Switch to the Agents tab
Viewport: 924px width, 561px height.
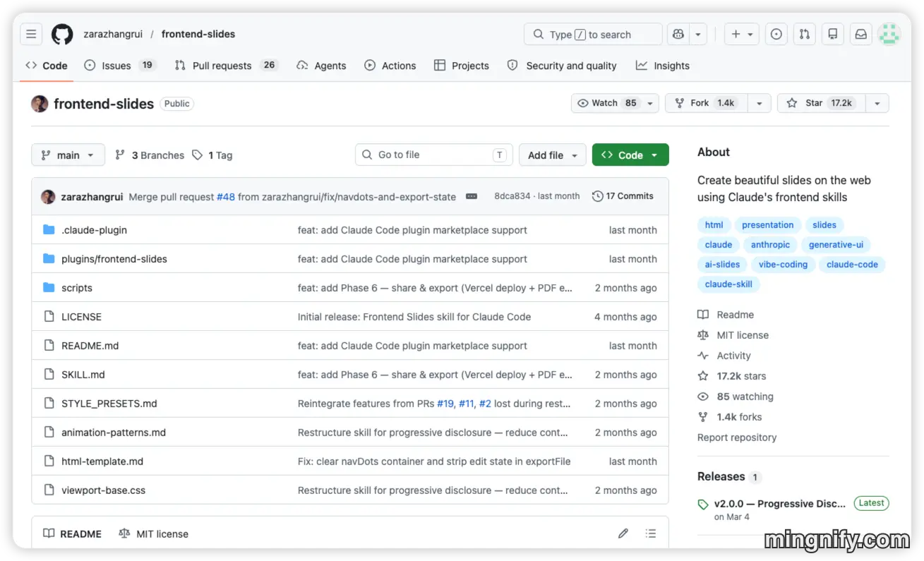321,66
